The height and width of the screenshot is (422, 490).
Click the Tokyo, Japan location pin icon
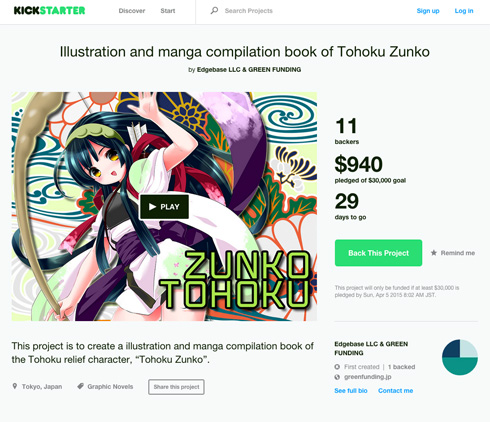[x=15, y=386]
